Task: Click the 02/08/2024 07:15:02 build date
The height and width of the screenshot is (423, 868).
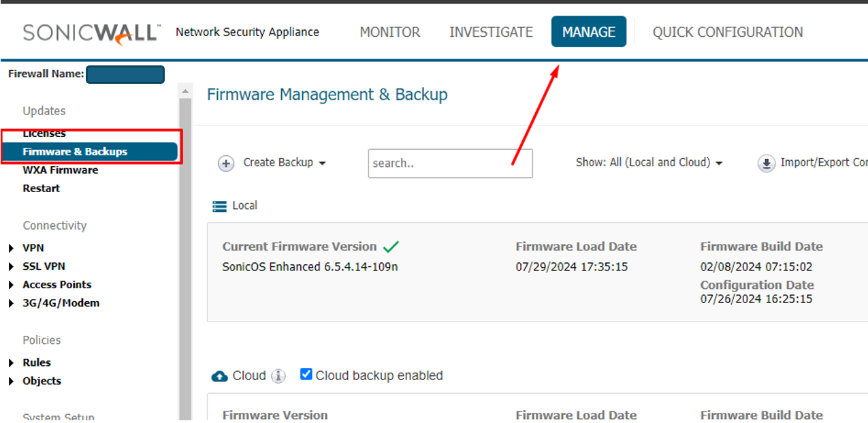Action: tap(756, 267)
